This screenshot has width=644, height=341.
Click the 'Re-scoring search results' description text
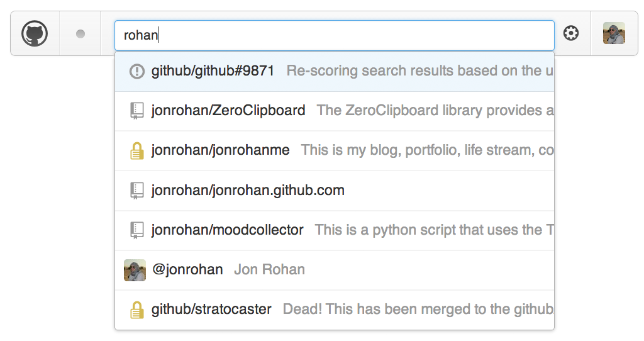[x=419, y=70]
